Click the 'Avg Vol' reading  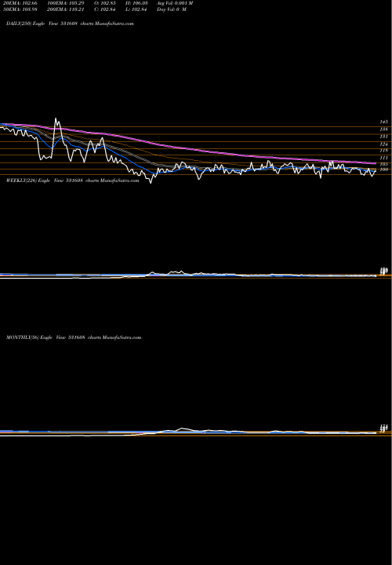[x=175, y=3]
